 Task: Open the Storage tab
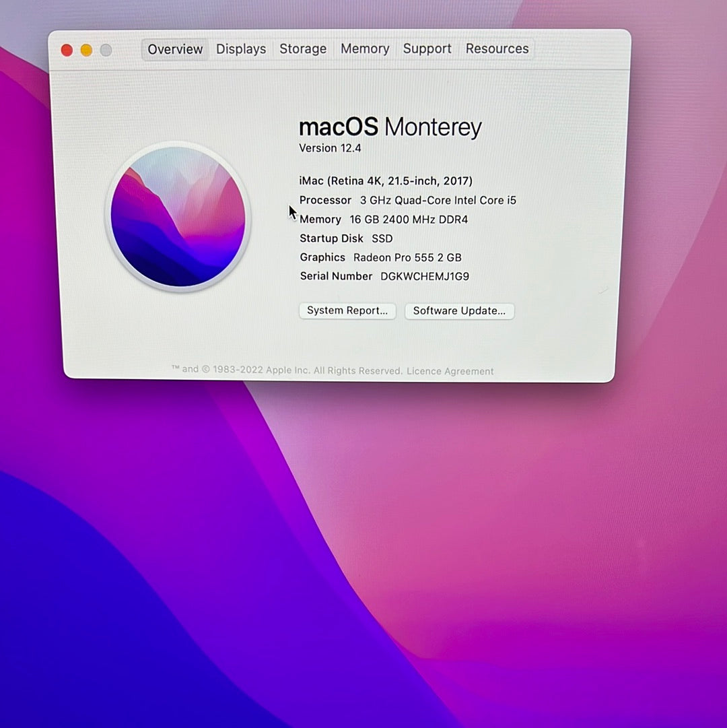tap(303, 49)
